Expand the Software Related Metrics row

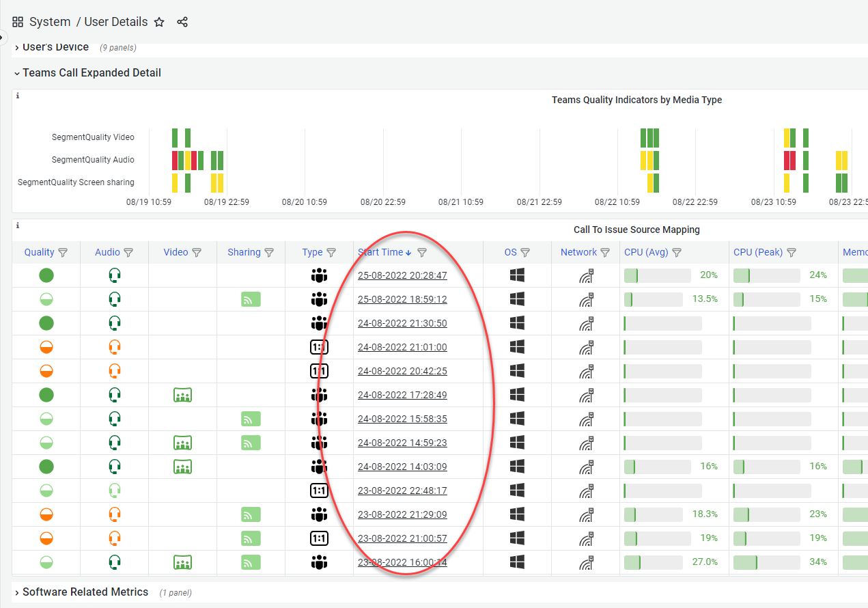[x=85, y=592]
